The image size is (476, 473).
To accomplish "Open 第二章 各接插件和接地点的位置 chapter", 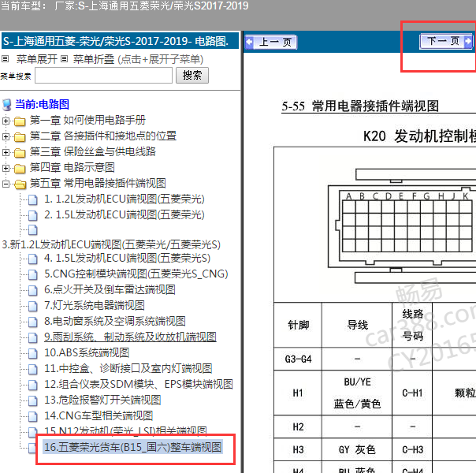I will [103, 136].
